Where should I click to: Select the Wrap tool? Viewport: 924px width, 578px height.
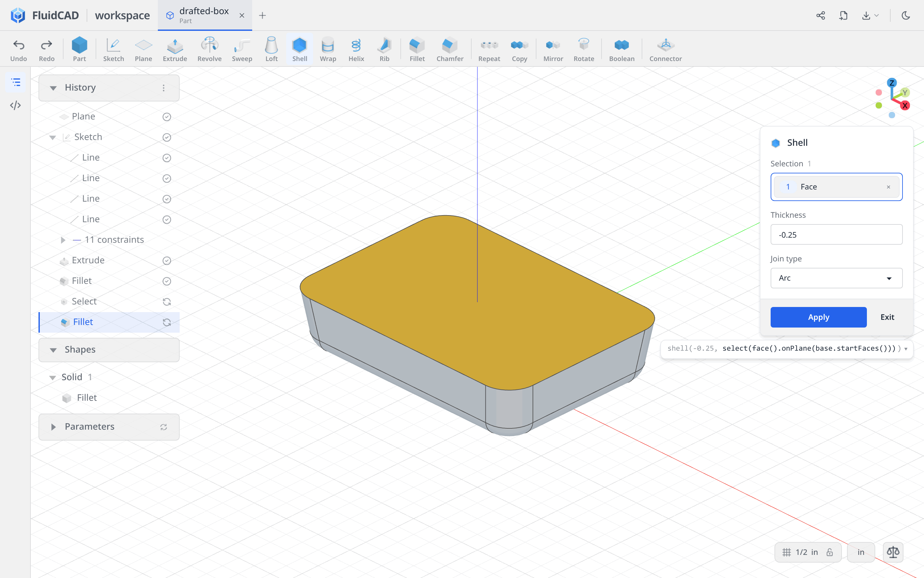(328, 49)
